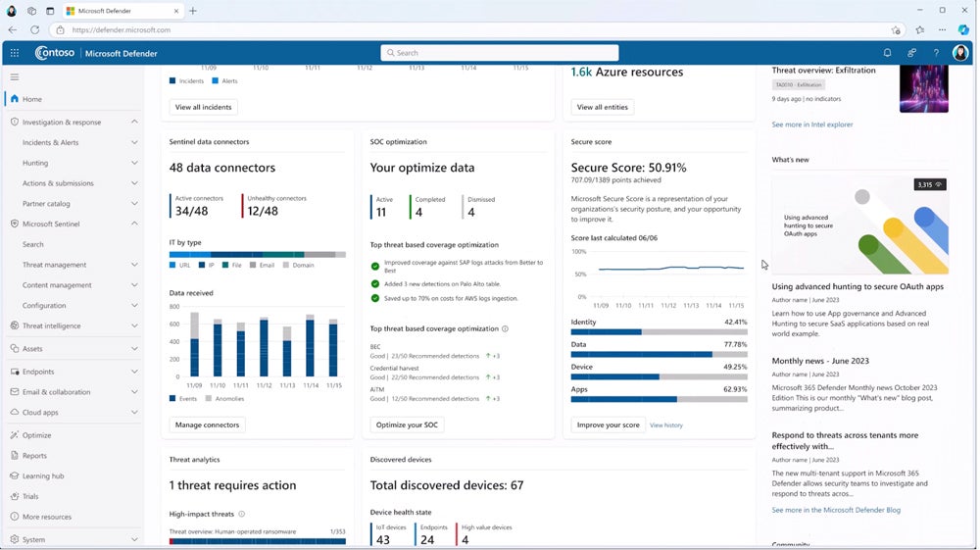This screenshot has width=980, height=550.
Task: Open the app launcher waffle icon
Action: pyautogui.click(x=14, y=53)
